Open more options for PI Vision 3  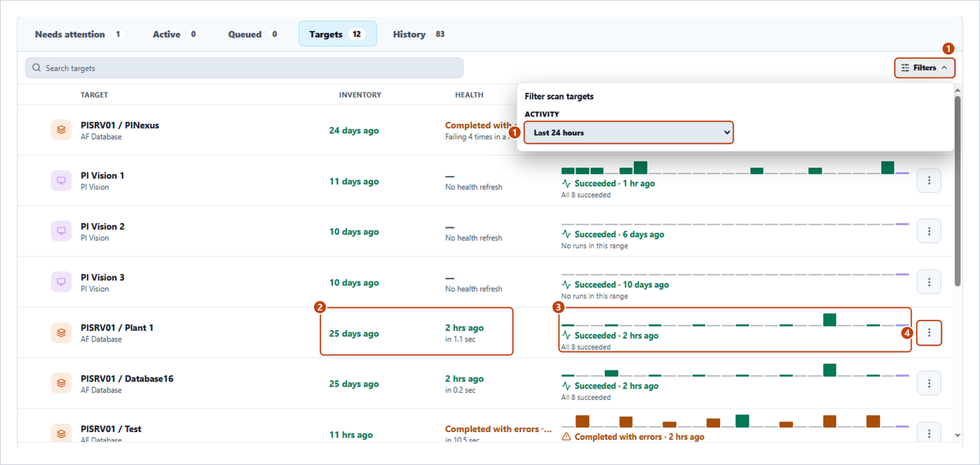pyautogui.click(x=929, y=283)
